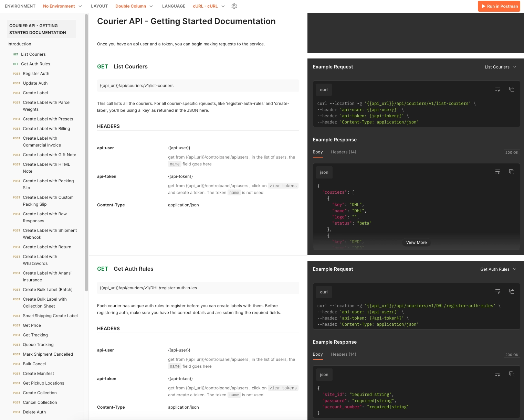Toggle word wrap in Get Auth Rules json response

coord(498,374)
